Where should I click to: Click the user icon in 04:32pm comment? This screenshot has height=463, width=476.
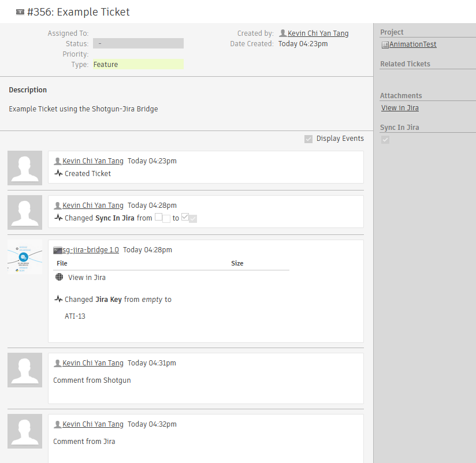pos(57,424)
